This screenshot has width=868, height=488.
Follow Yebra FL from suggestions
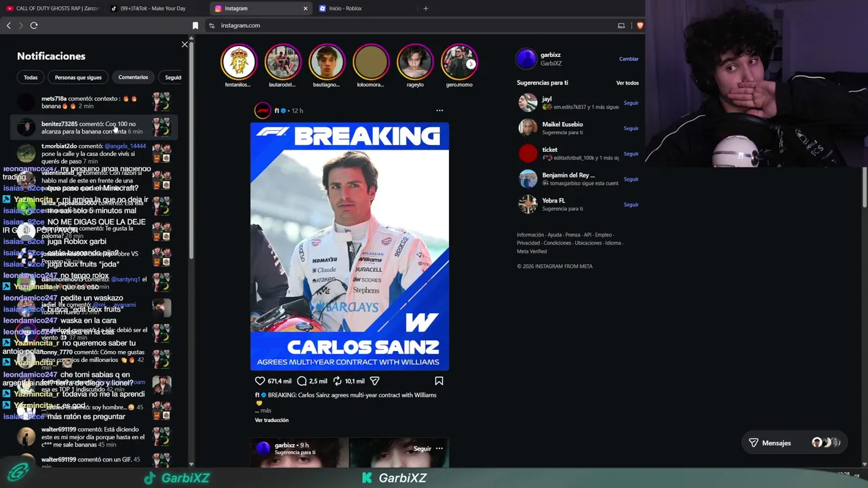[631, 205]
